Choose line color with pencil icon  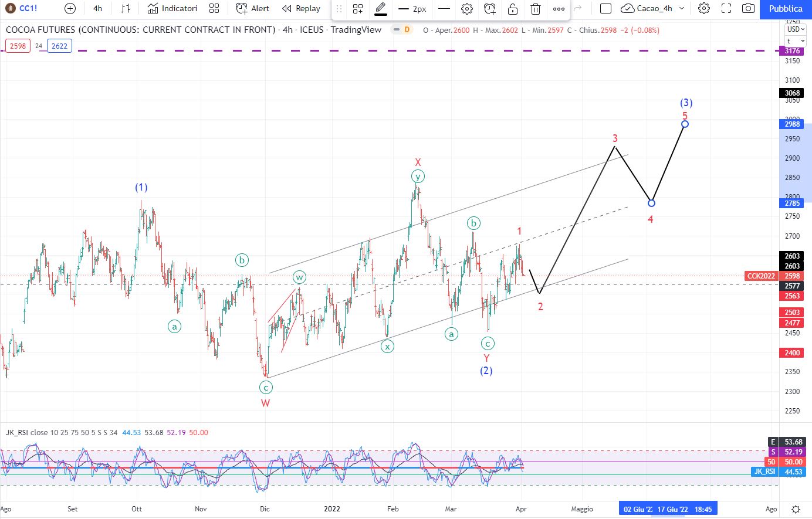coord(381,8)
